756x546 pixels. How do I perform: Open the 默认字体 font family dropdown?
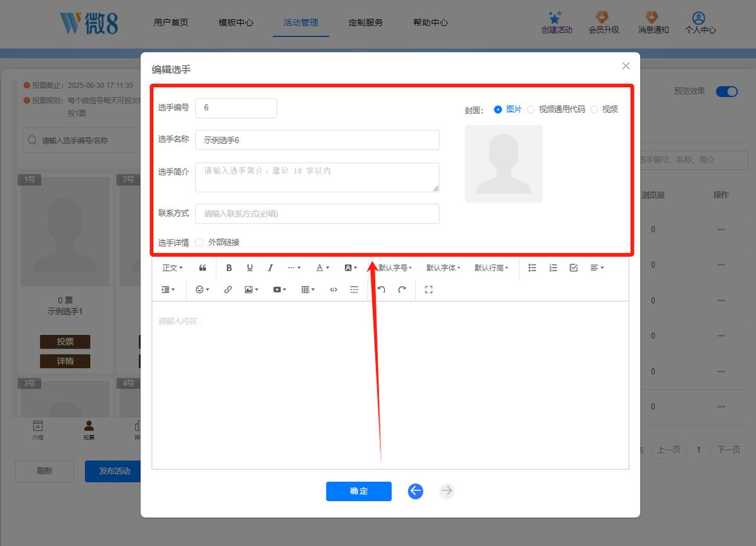(x=443, y=268)
